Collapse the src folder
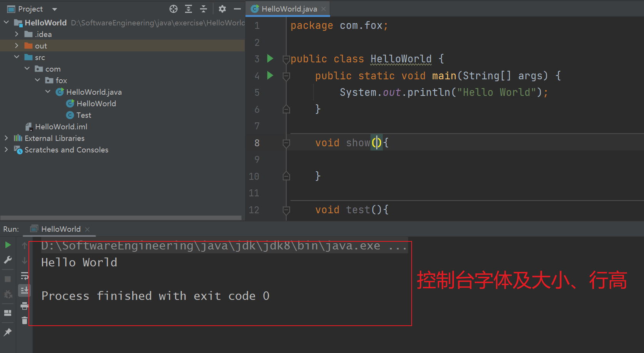644x353 pixels. 17,57
